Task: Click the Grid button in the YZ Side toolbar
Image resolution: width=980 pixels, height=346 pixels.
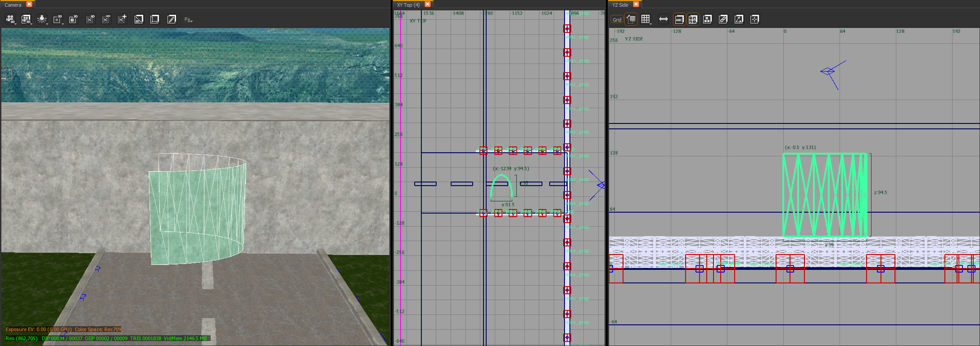Action: (x=617, y=19)
